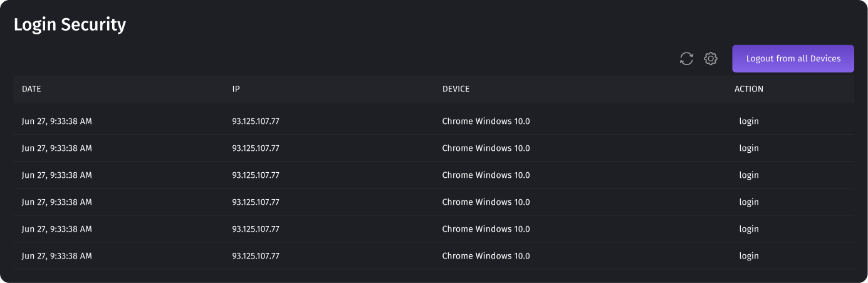Select the login action in the second row
The height and width of the screenshot is (283, 868).
749,148
